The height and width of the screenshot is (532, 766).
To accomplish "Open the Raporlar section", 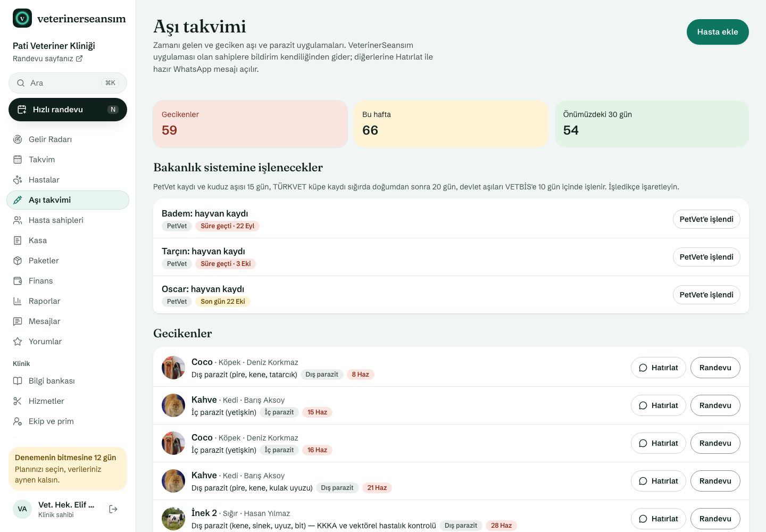I will coord(68,301).
